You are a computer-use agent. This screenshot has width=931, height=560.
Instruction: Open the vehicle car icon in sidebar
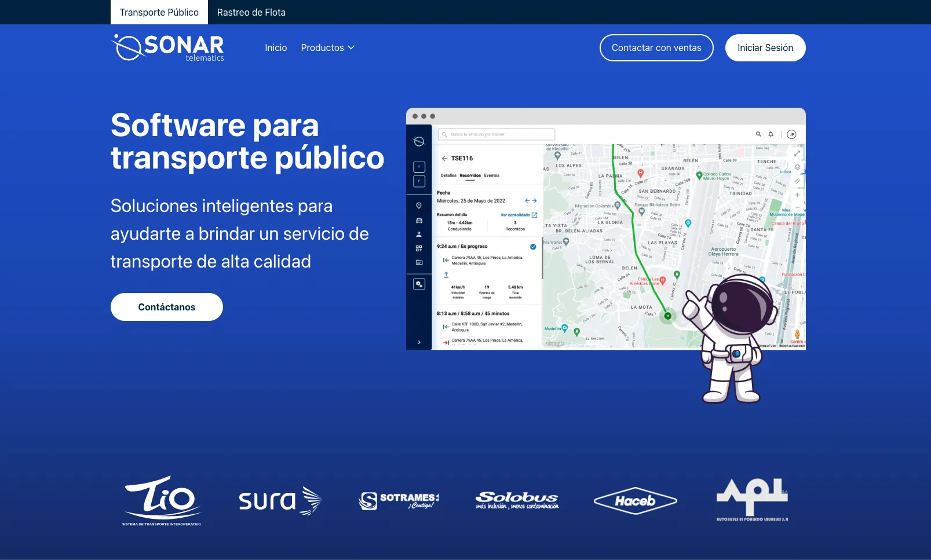click(x=419, y=221)
